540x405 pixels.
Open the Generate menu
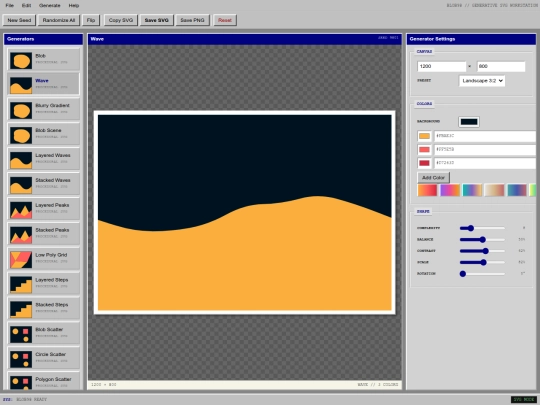50,6
